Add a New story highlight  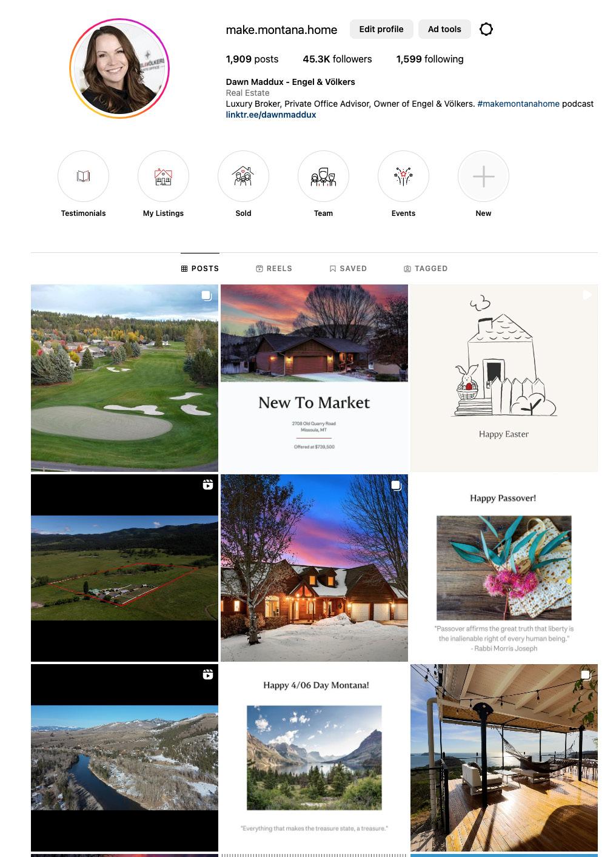pyautogui.click(x=483, y=176)
